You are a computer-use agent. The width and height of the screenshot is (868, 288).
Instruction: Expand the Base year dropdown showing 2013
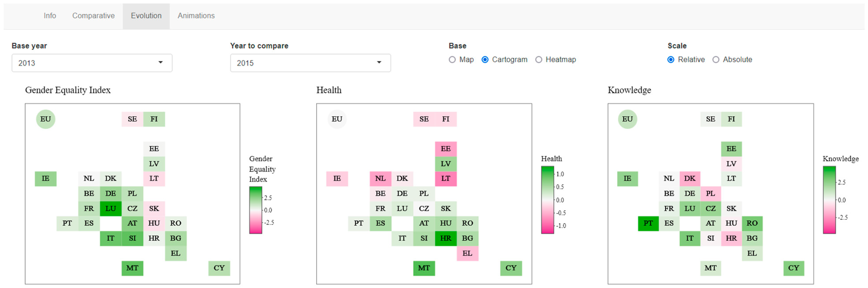tap(92, 63)
